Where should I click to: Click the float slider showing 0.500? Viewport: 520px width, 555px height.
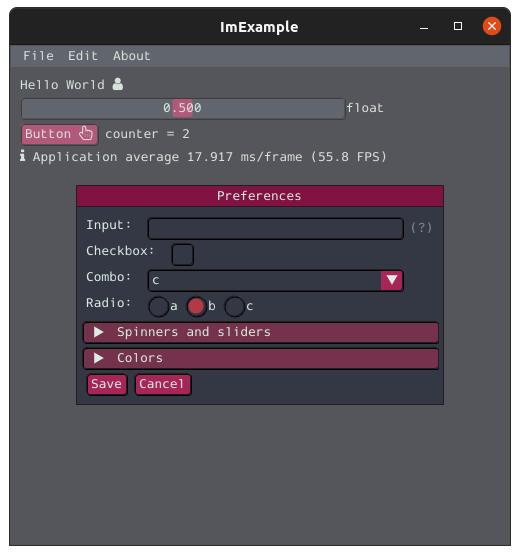(x=183, y=108)
